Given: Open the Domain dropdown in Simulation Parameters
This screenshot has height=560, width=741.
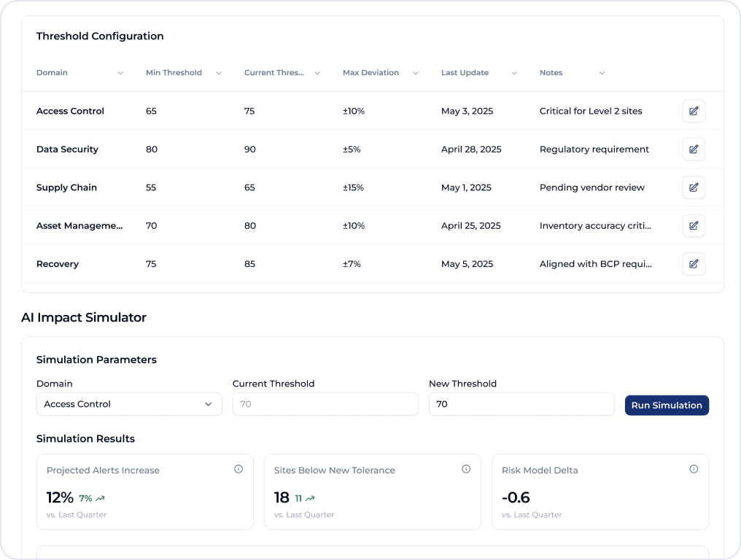Looking at the screenshot, I should tap(129, 404).
